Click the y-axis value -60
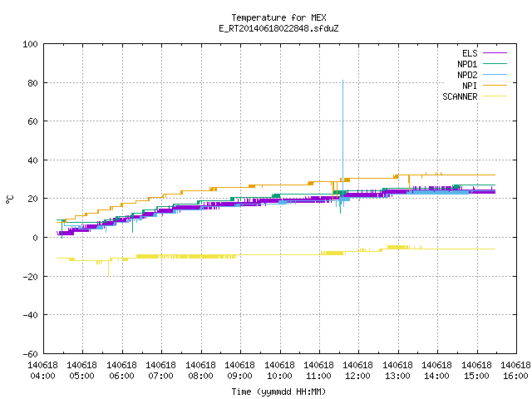The width and height of the screenshot is (532, 399). (x=30, y=354)
